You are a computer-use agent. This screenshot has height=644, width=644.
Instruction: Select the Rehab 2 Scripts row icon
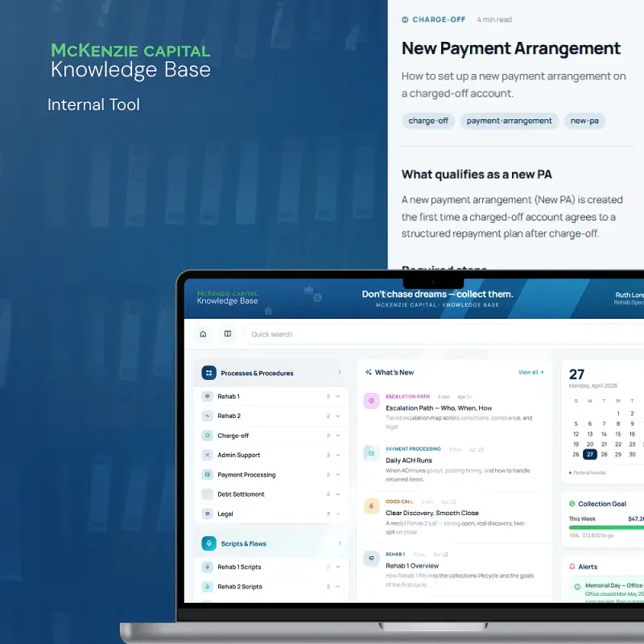point(208,587)
